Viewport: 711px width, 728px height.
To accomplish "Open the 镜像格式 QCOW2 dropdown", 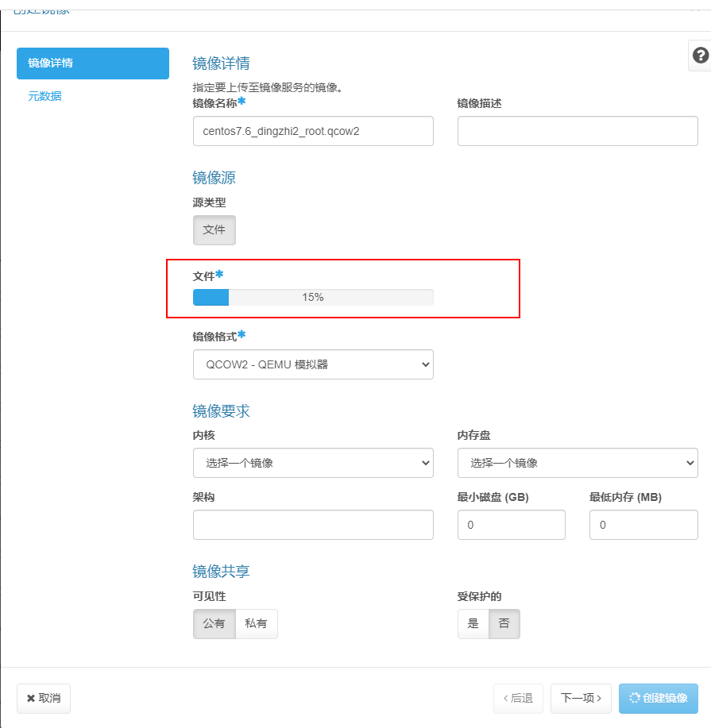I will pos(312,364).
